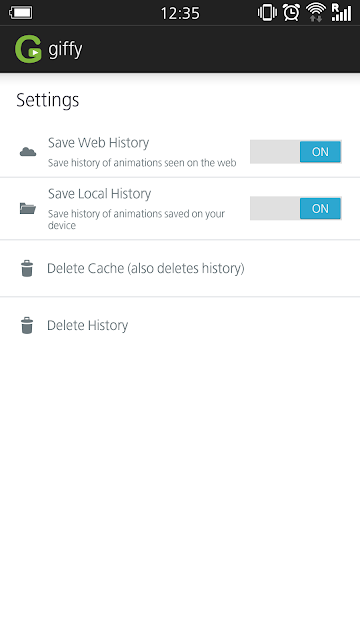Viewport: 360px width, 640px height.
Task: Tap the green giffy logo icon
Action: click(x=28, y=49)
